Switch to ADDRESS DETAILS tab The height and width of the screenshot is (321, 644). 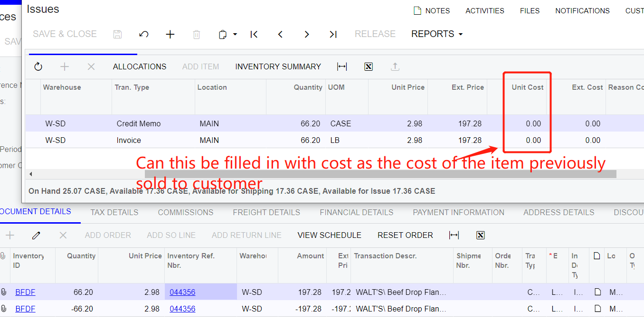559,212
